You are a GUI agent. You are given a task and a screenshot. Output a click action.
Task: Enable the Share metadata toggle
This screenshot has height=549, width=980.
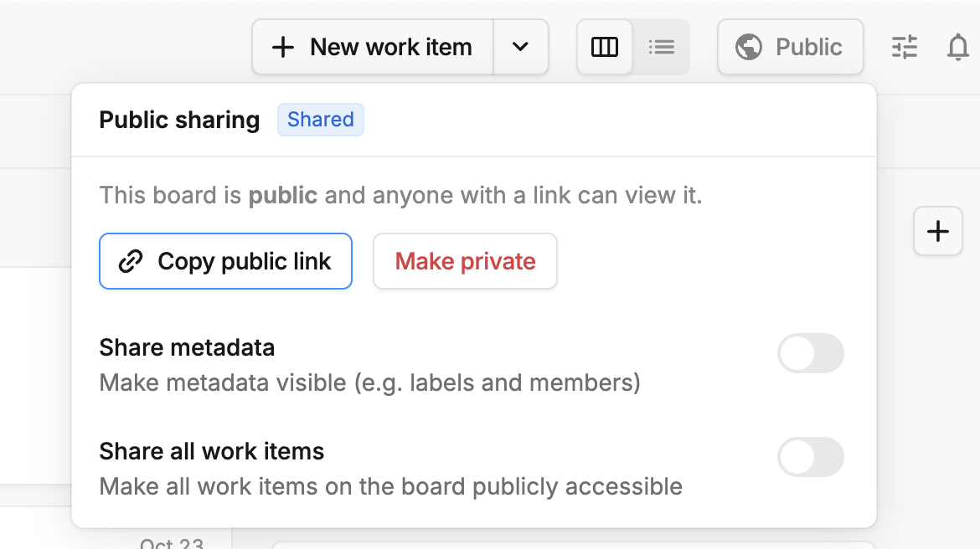810,353
